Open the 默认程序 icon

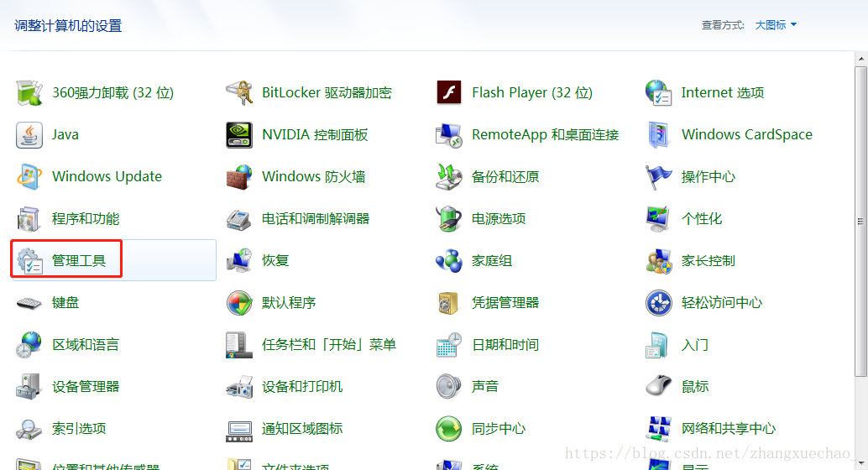click(x=239, y=303)
